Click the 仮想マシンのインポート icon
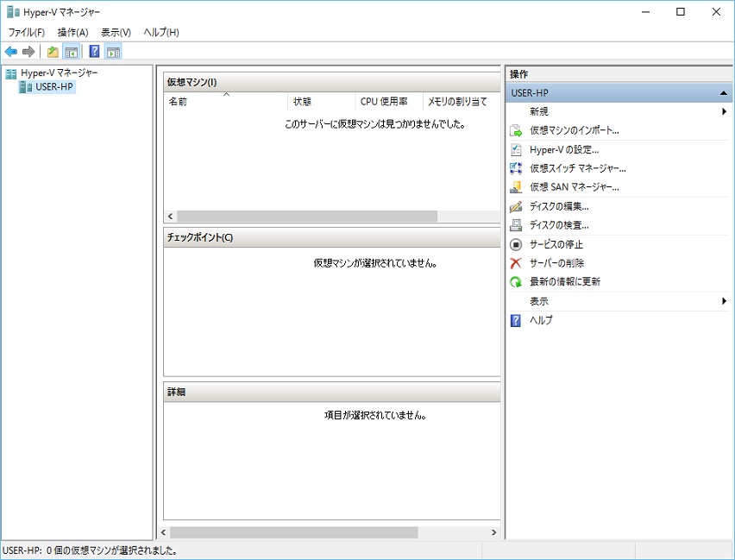This screenshot has height=560, width=735. pos(516,130)
